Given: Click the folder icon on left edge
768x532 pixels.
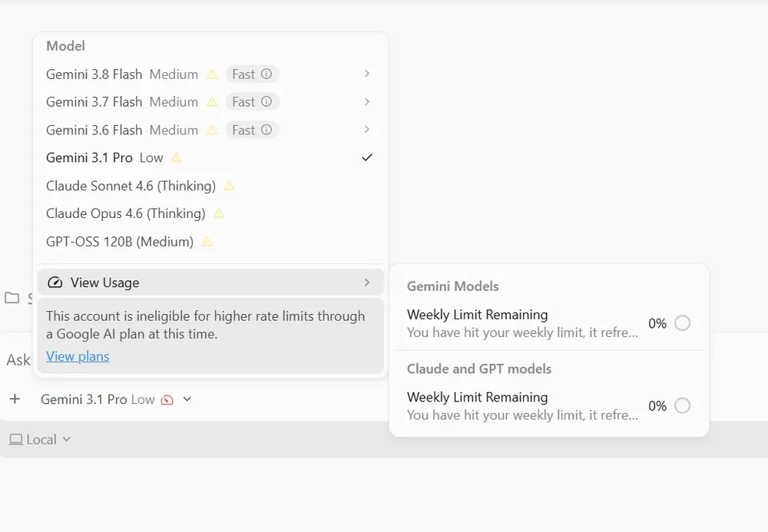Looking at the screenshot, I should (x=12, y=298).
